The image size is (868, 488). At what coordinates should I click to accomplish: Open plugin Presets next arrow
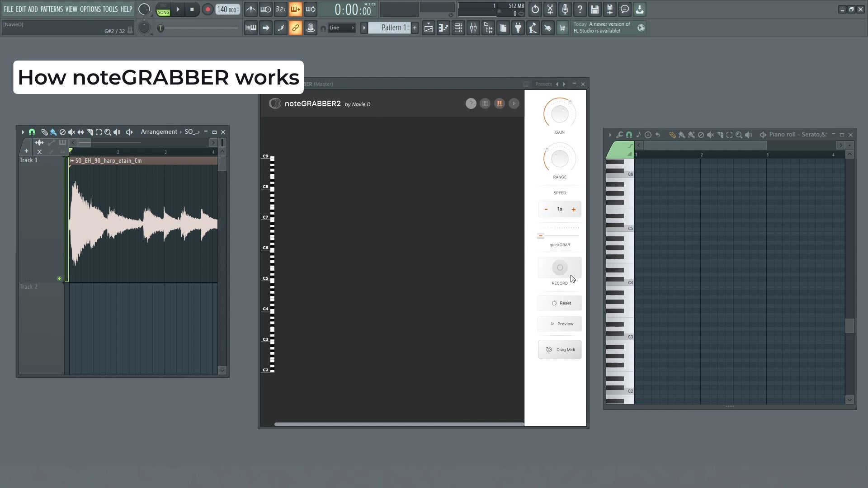(564, 84)
